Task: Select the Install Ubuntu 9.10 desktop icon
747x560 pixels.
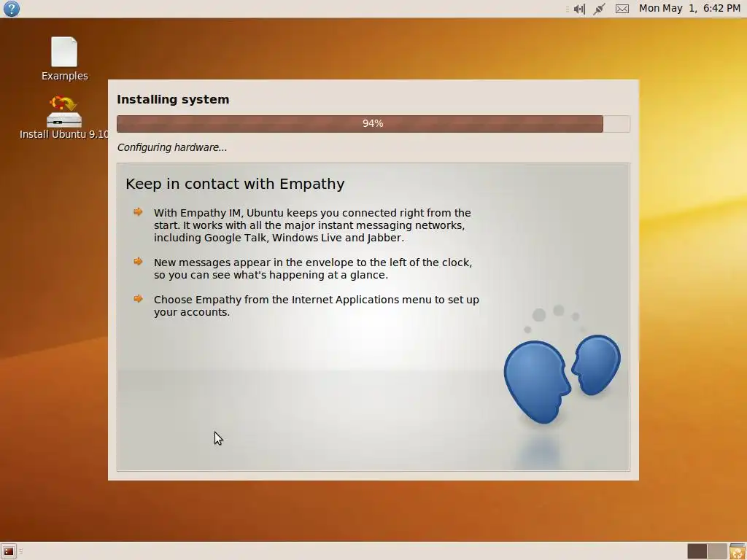Action: [64, 117]
